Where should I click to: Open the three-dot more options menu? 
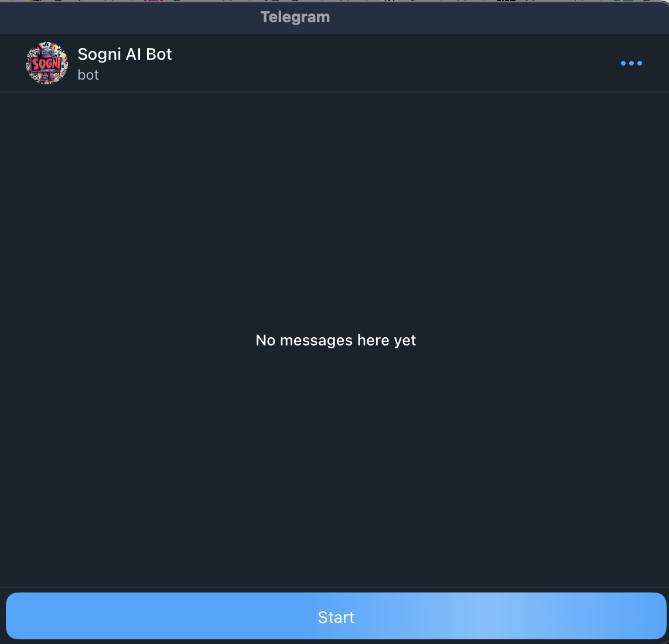tap(631, 63)
